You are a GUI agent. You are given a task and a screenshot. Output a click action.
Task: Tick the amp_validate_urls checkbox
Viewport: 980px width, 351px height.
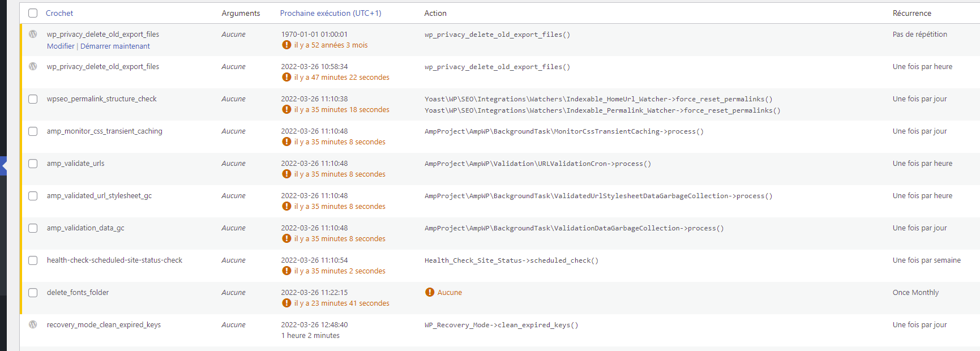tap(33, 164)
